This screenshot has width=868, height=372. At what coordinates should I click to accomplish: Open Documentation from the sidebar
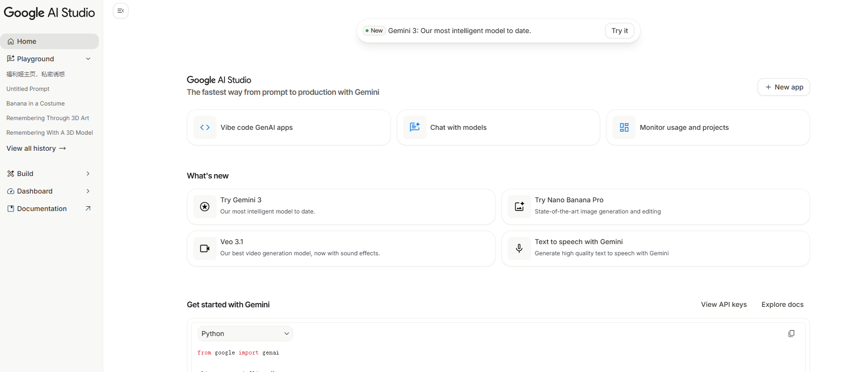(x=42, y=209)
